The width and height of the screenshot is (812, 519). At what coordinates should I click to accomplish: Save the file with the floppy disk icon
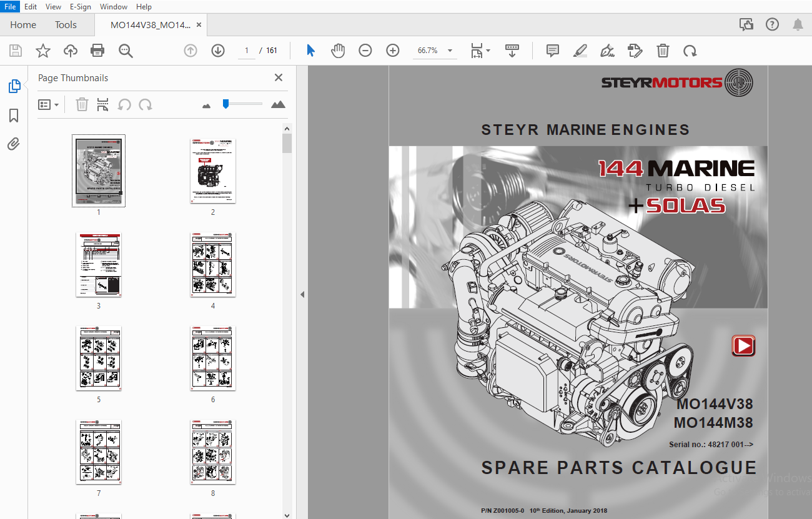pos(16,51)
